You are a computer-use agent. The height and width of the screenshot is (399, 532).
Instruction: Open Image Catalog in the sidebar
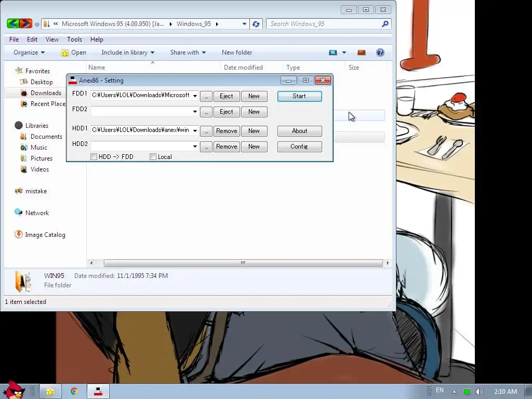(x=40, y=234)
